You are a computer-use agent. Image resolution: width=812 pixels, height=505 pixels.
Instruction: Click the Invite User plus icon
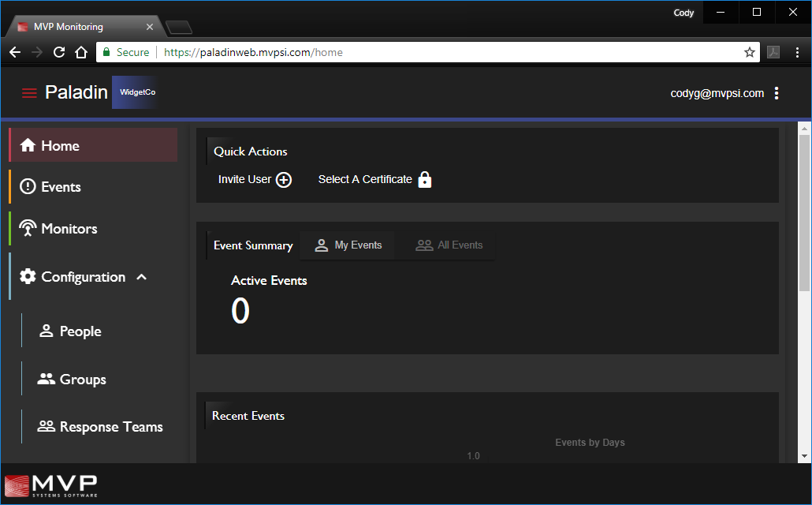click(284, 180)
